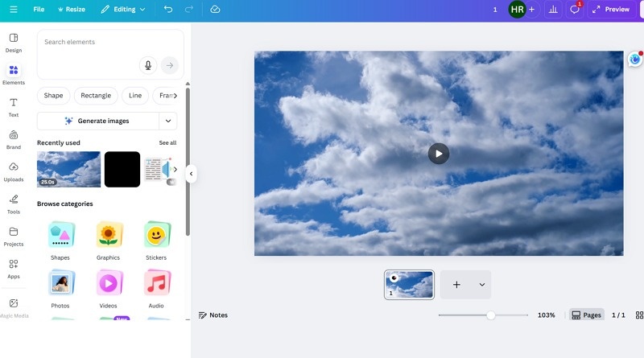This screenshot has height=358, width=644.
Task: Open the analytics chart icon
Action: pyautogui.click(x=553, y=10)
